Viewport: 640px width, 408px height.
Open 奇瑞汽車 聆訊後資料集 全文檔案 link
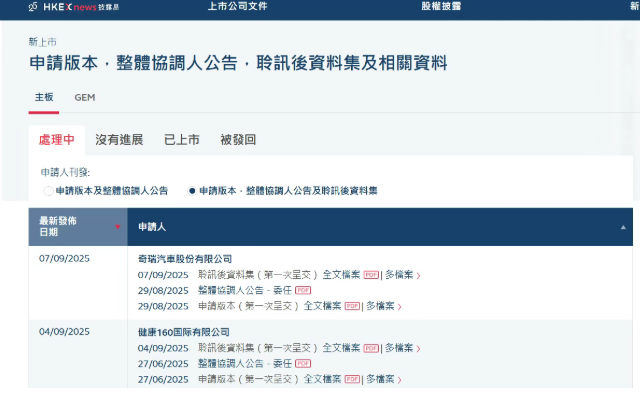coord(341,275)
